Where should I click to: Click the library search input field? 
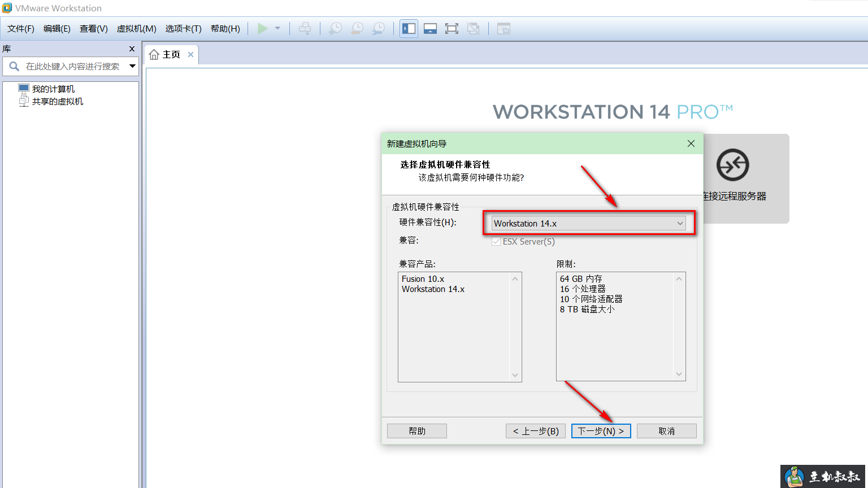click(x=72, y=66)
